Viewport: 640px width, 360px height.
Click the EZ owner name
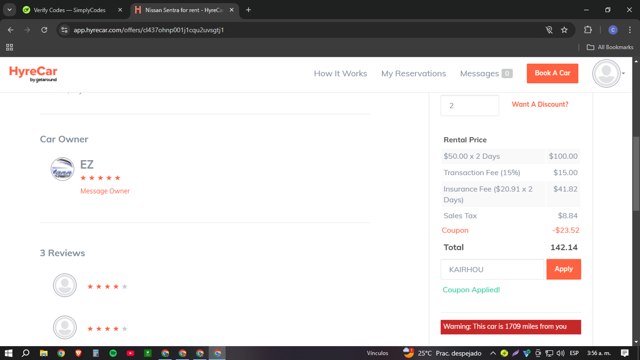[87, 164]
